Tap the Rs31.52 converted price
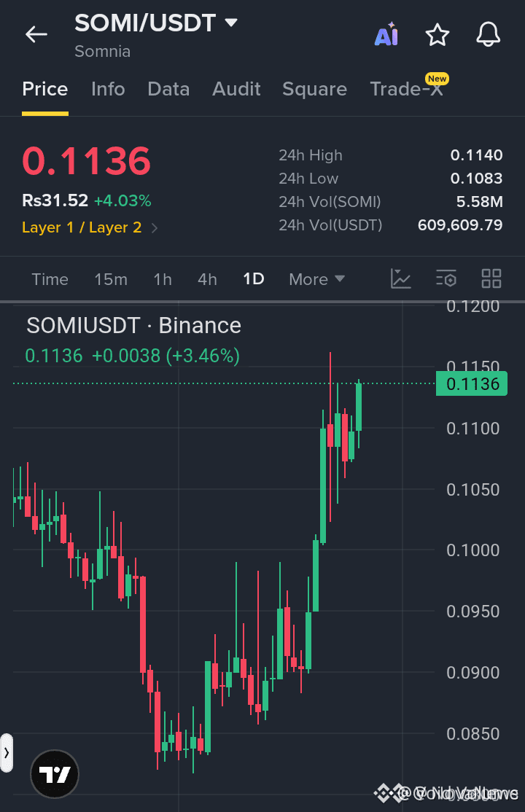Screen dimensions: 525x812 tap(55, 200)
